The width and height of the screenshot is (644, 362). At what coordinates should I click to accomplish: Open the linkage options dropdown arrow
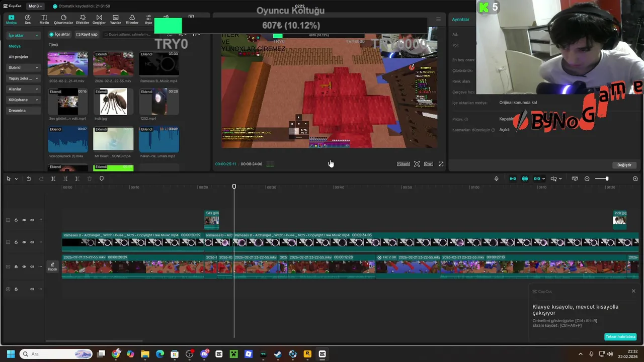(544, 179)
